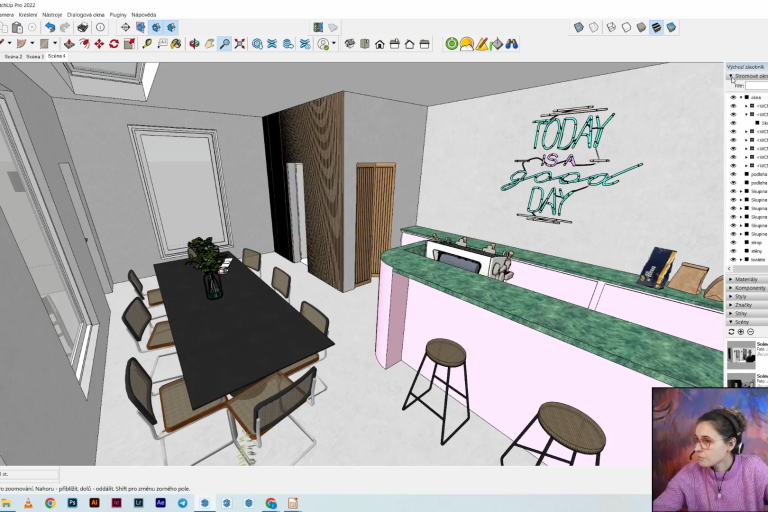Activate the Zoom magnifier tool
Image resolution: width=768 pixels, height=512 pixels.
225,44
